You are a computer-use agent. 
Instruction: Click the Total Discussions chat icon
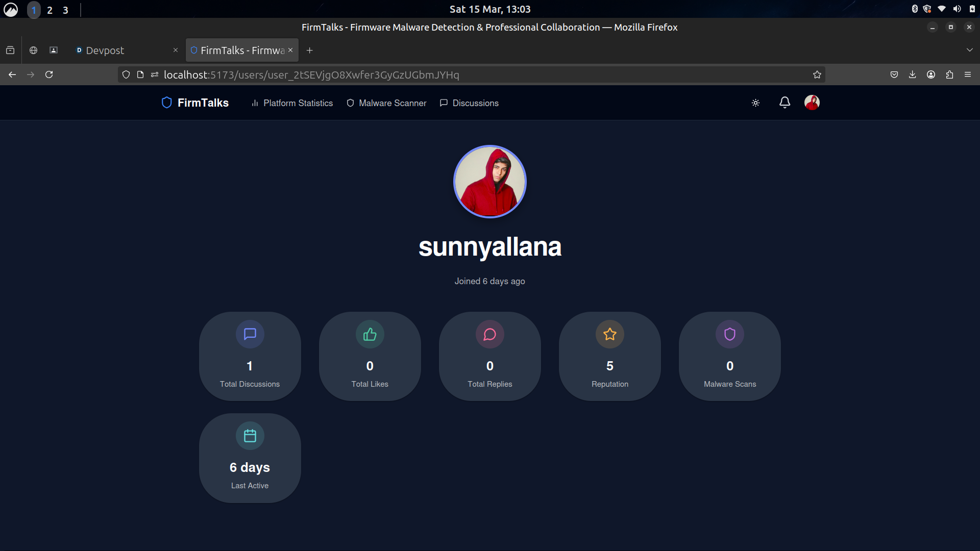tap(250, 334)
